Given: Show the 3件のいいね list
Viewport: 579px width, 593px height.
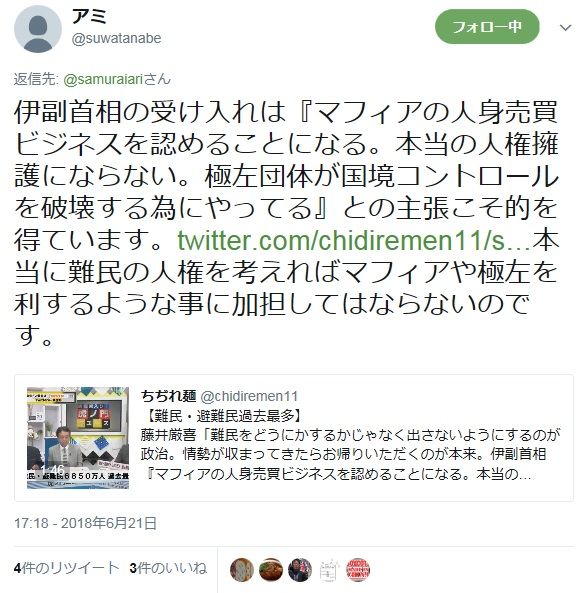Looking at the screenshot, I should point(168,568).
